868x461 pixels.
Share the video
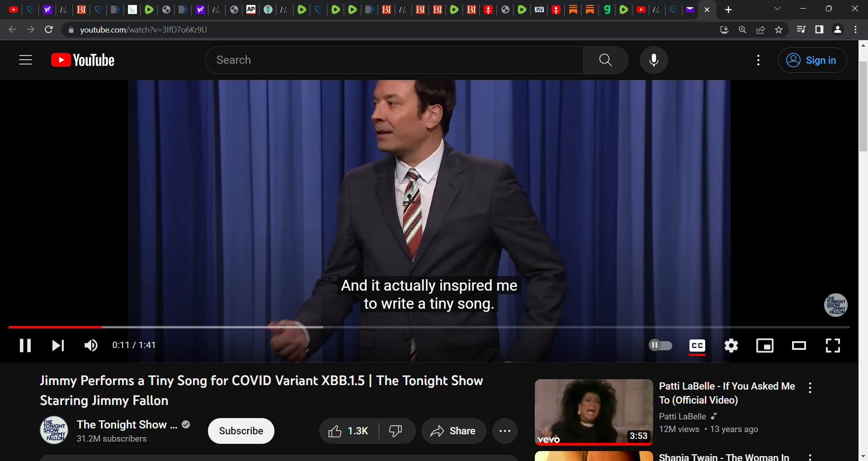pos(453,431)
